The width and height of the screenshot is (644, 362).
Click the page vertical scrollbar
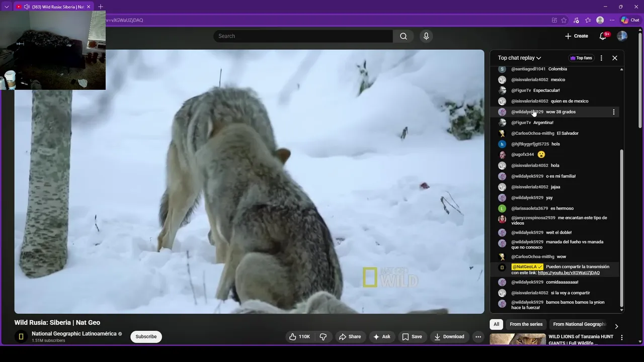pyautogui.click(x=640, y=80)
